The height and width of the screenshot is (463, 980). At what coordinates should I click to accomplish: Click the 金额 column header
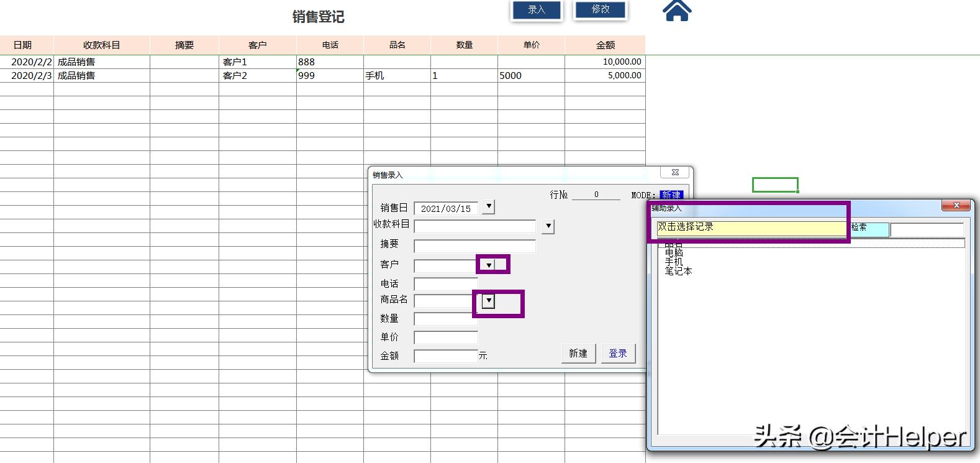click(x=606, y=45)
